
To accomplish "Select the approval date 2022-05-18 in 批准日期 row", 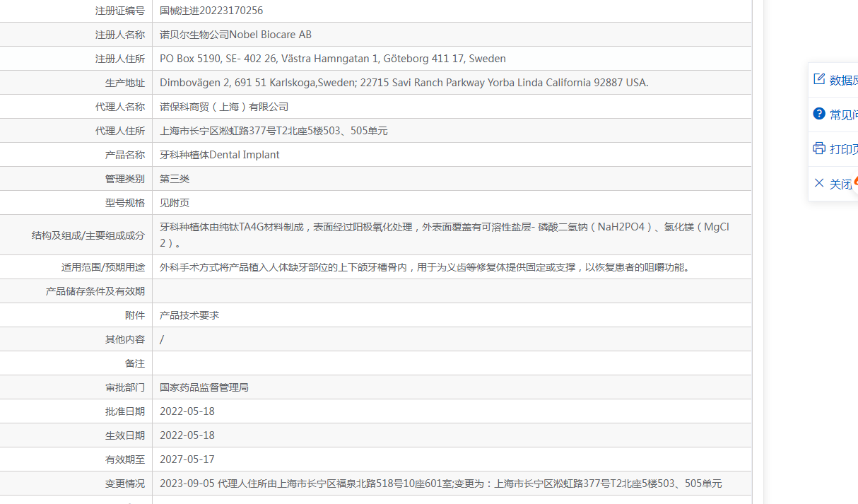I will 187,411.
